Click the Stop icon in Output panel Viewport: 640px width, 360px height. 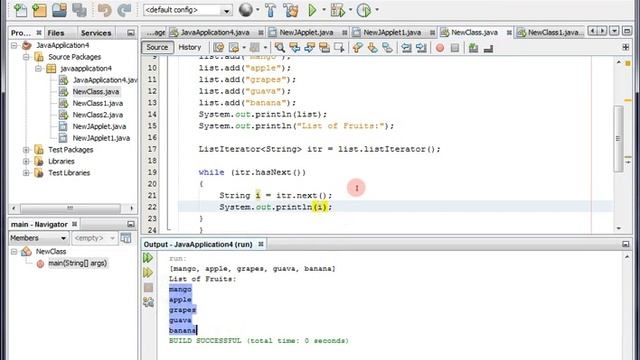148,287
